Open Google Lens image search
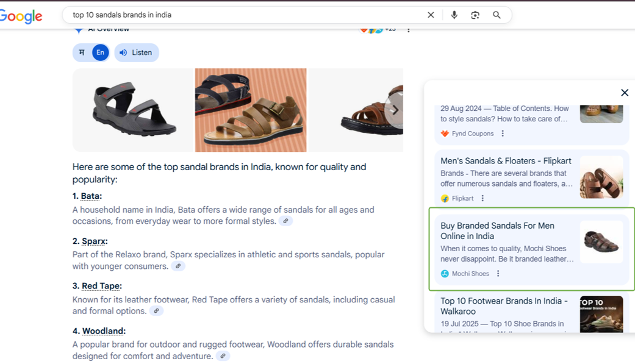The width and height of the screenshot is (635, 364). 475,15
